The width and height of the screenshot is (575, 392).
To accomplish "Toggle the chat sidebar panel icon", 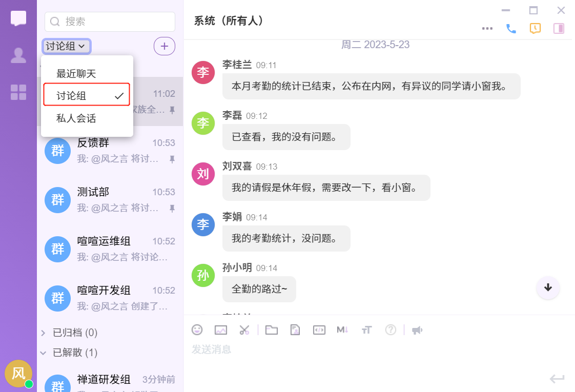I will click(559, 29).
